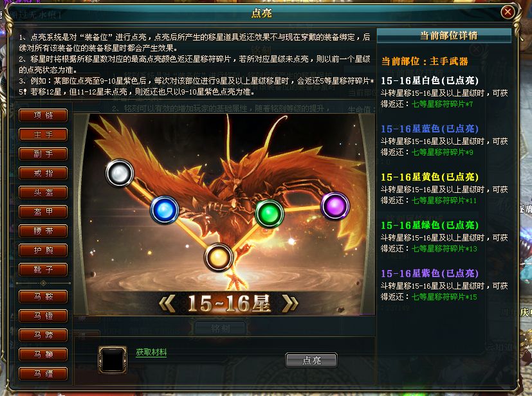Go to previous star tier with left arrows
Image resolution: width=532 pixels, height=396 pixels.
tap(167, 303)
